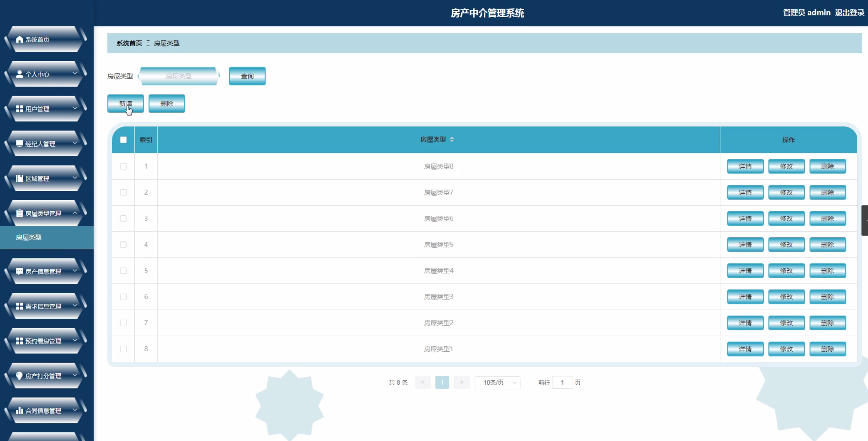Click the bar chart icon for 合同信息管理

point(20,410)
